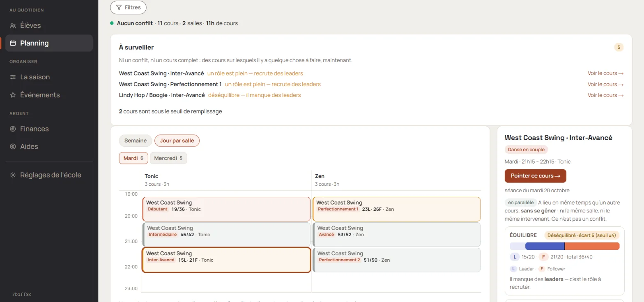Screen dimensions: 644x302
Task: Click the Élèves people icon in sidebar
Action: coord(13,25)
